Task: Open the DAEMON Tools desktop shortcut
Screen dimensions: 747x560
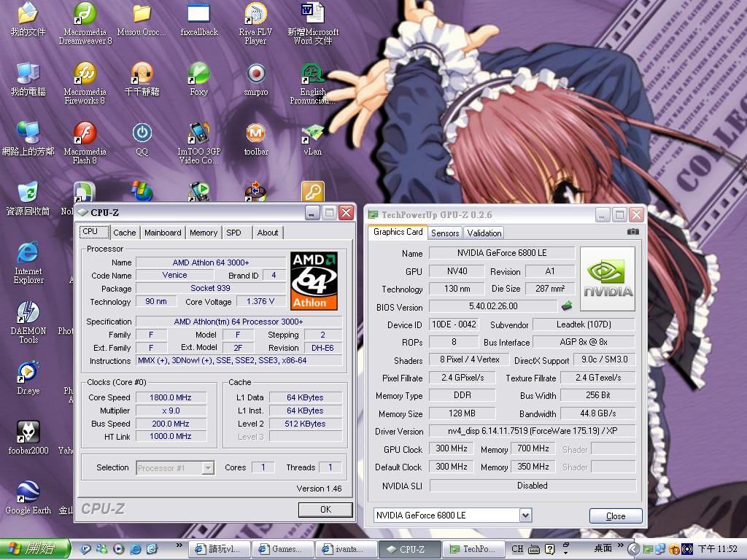Action: 28,314
